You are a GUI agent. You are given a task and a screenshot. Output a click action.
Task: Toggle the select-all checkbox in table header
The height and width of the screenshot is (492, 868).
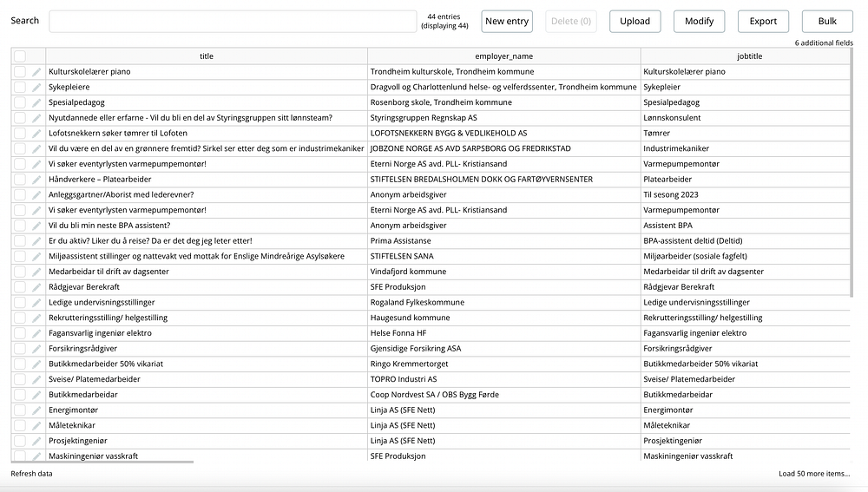(20, 56)
